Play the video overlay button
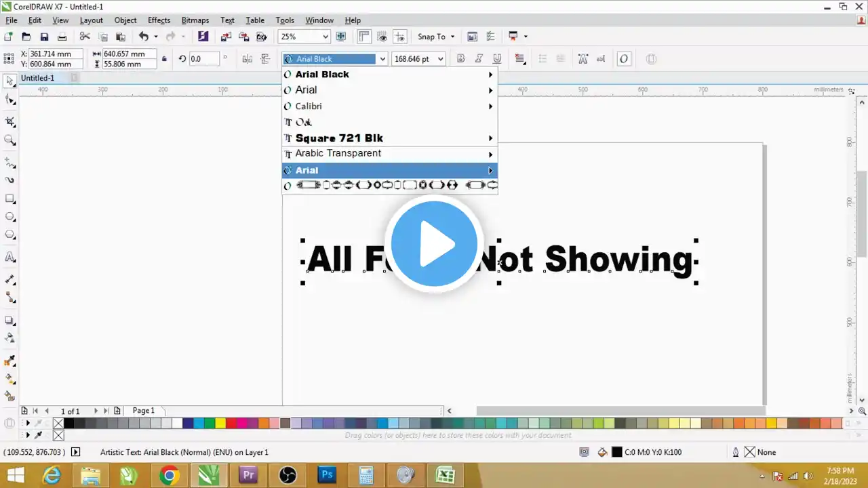The height and width of the screenshot is (488, 868). [434, 245]
